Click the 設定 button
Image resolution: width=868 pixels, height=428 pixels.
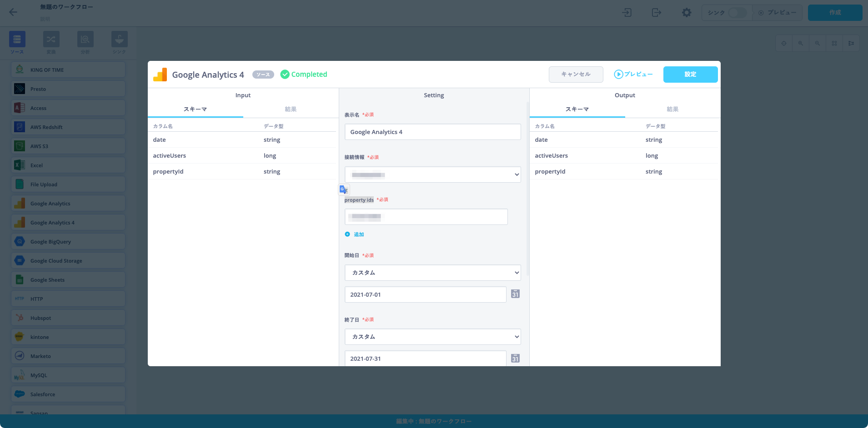(690, 74)
